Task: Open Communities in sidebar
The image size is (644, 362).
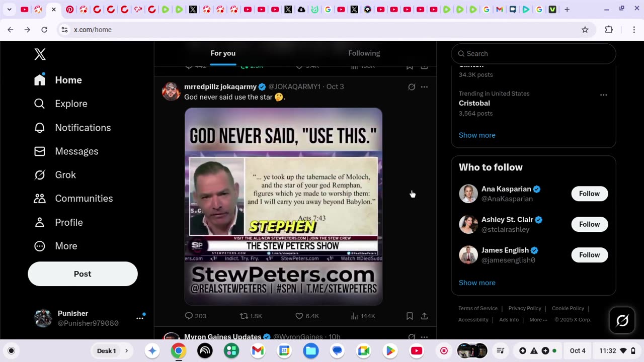Action: pyautogui.click(x=73, y=199)
